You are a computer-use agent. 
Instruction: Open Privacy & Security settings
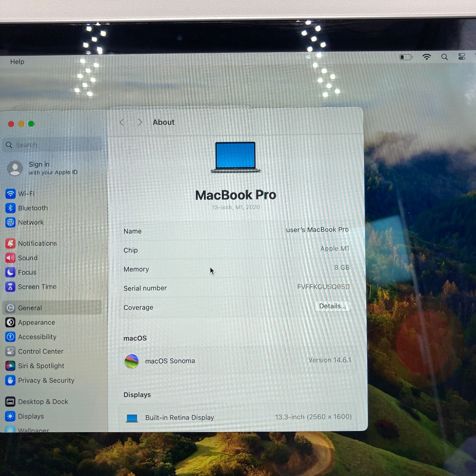click(46, 380)
